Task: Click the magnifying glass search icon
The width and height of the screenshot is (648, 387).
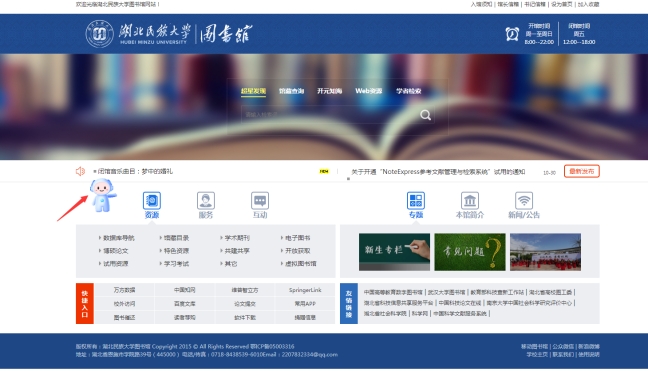Action: click(426, 115)
